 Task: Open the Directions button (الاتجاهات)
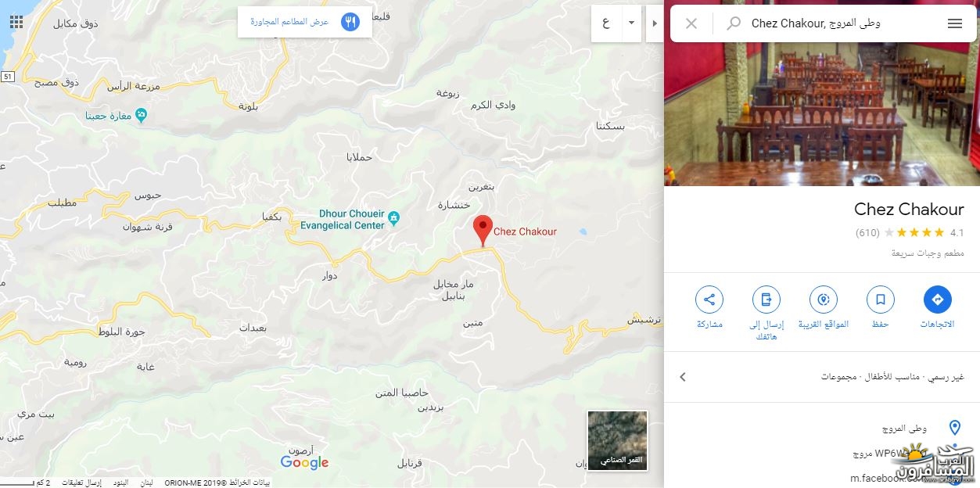pyautogui.click(x=937, y=300)
